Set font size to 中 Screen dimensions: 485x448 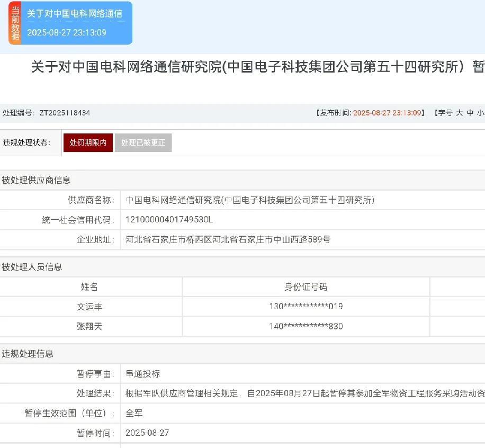pos(470,113)
